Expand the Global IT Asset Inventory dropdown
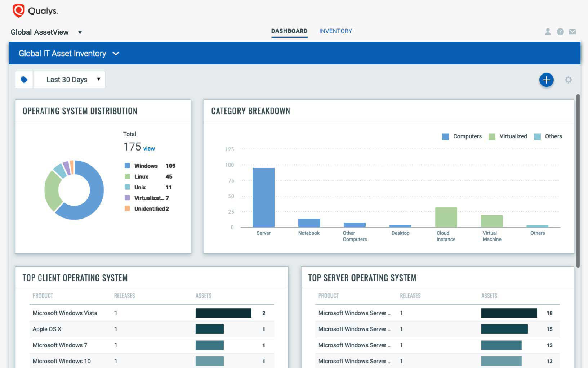The height and width of the screenshot is (368, 588). point(116,53)
